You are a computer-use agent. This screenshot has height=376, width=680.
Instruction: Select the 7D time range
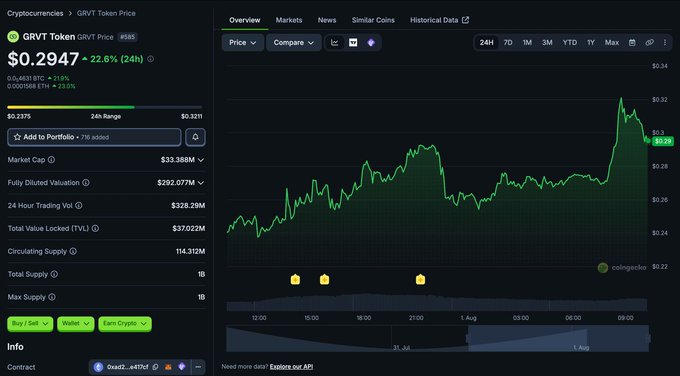[508, 43]
